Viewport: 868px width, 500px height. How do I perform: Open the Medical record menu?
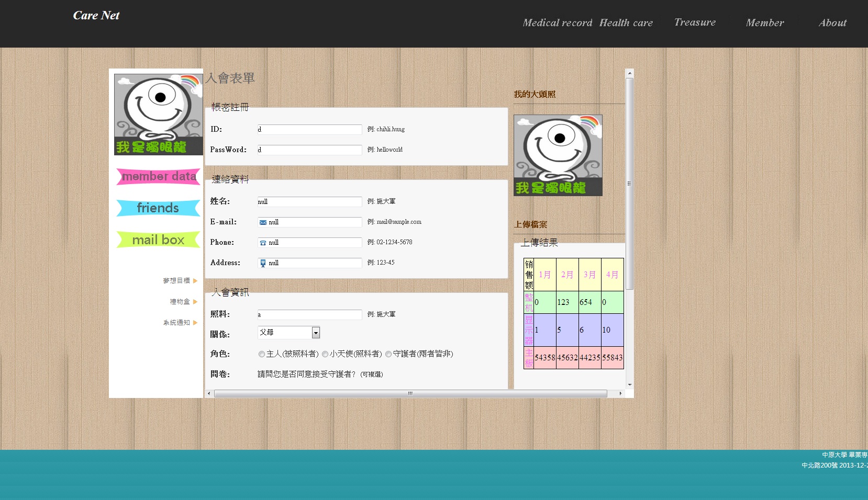557,22
